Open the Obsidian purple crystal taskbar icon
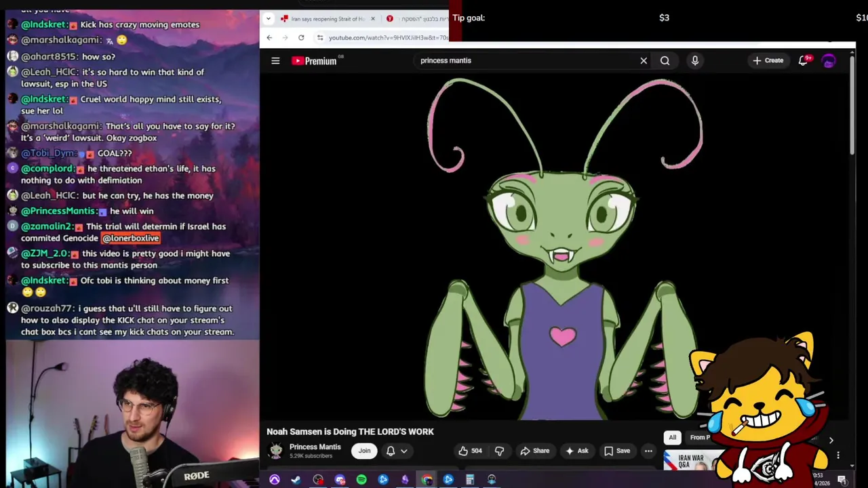The image size is (868, 488). pos(405,480)
